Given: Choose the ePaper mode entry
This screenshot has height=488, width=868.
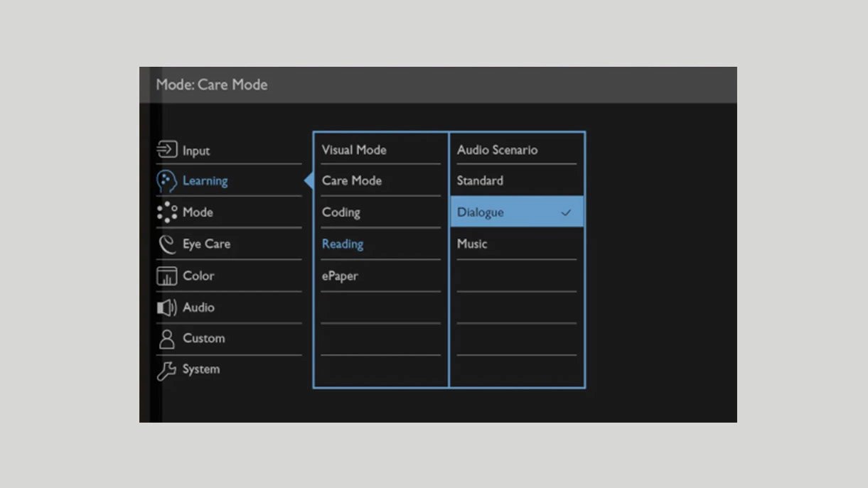Looking at the screenshot, I should [x=340, y=276].
